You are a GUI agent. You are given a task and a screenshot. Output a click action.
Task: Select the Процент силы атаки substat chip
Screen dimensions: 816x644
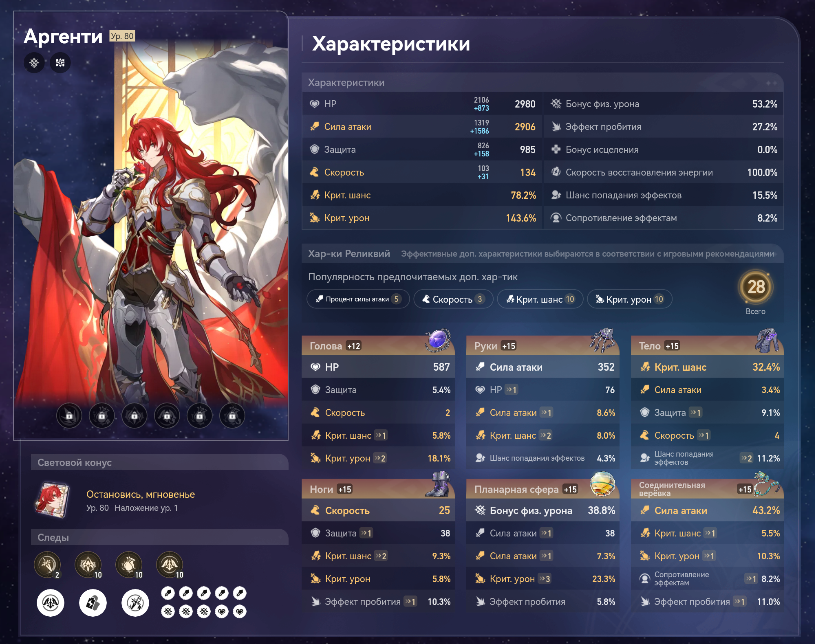(x=358, y=299)
